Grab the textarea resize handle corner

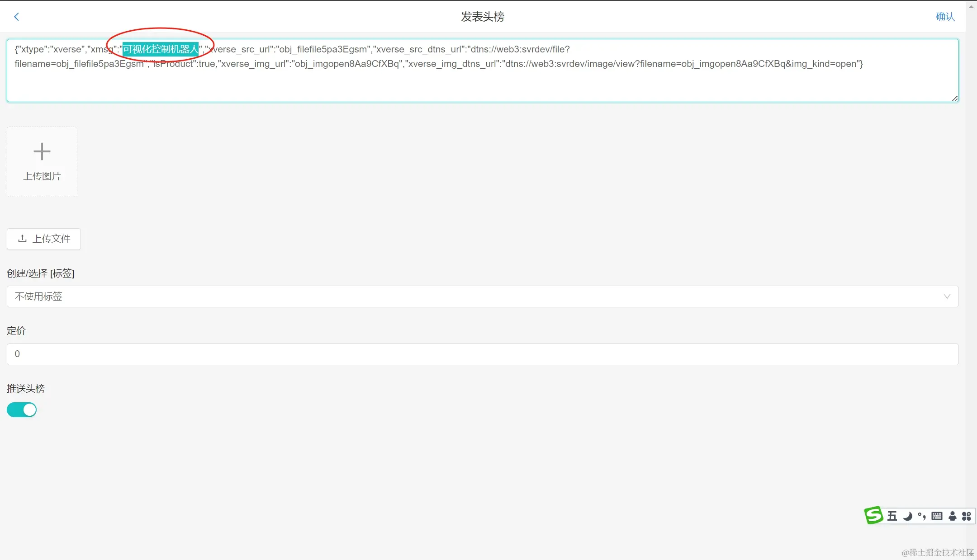coord(955,99)
